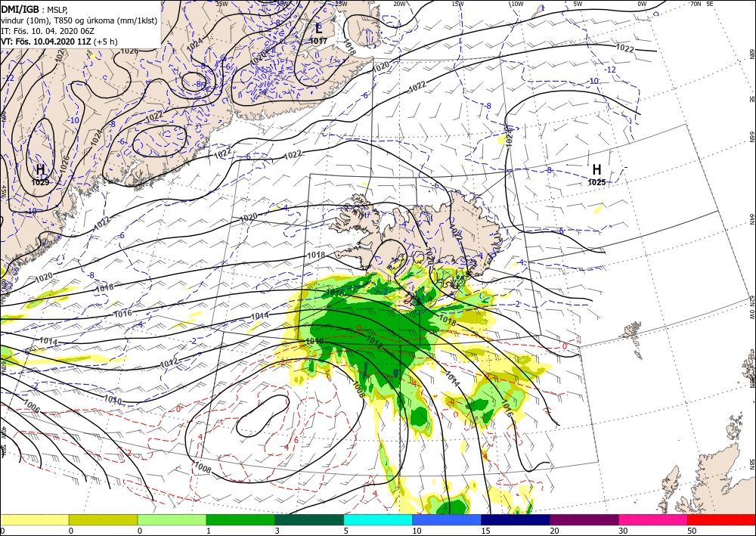756x536 pixels.
Task: Click the light green legend color swatch
Action: [172, 519]
